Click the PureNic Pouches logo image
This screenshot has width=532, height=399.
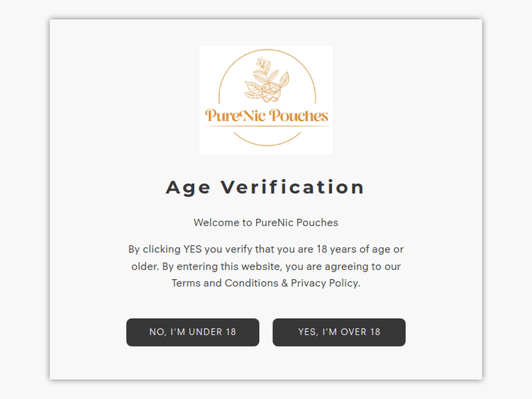(x=265, y=100)
